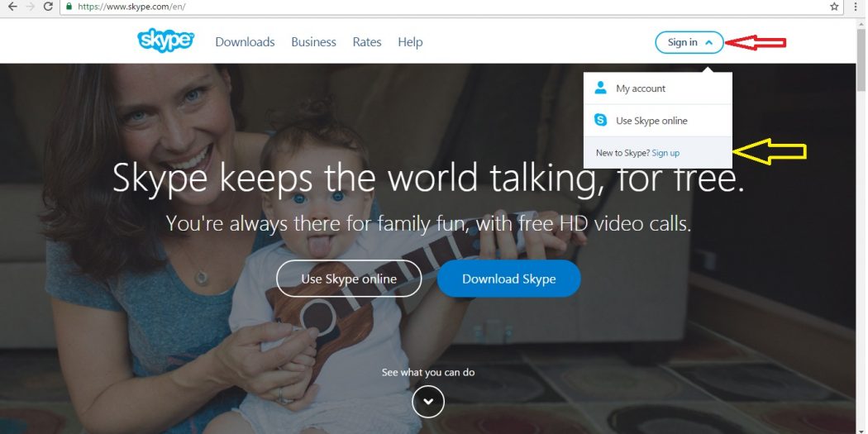Click the address bar URL field

pyautogui.click(x=443, y=7)
